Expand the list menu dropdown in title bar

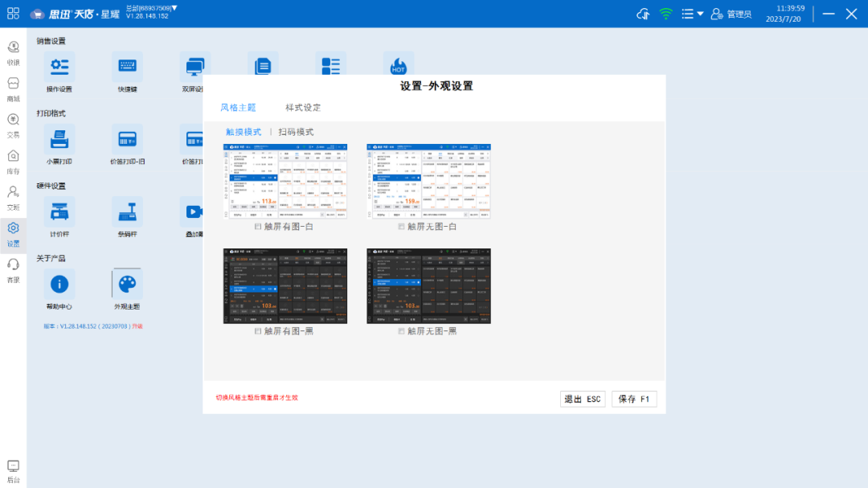(692, 14)
